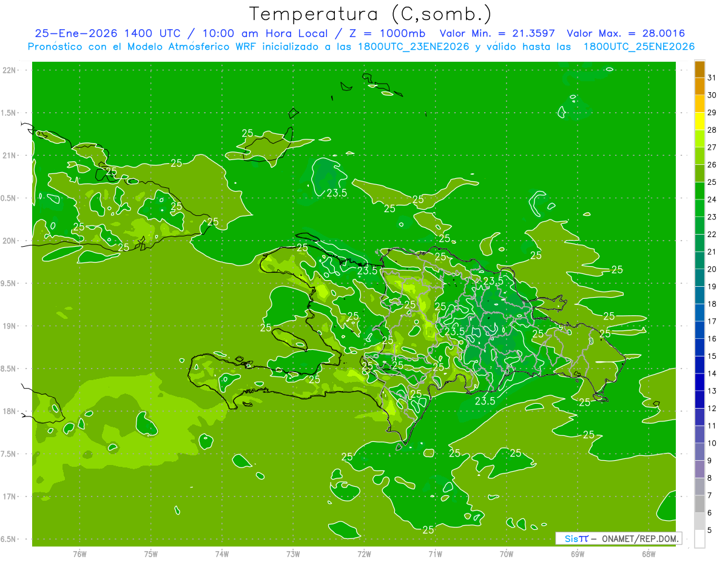Select the white swatch below legend value 5
The width and height of the screenshot is (728, 562).
699,540
